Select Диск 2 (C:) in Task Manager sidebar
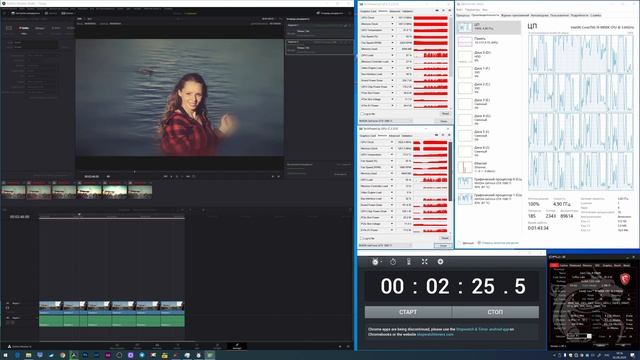This screenshot has height=360, width=640. (489, 88)
